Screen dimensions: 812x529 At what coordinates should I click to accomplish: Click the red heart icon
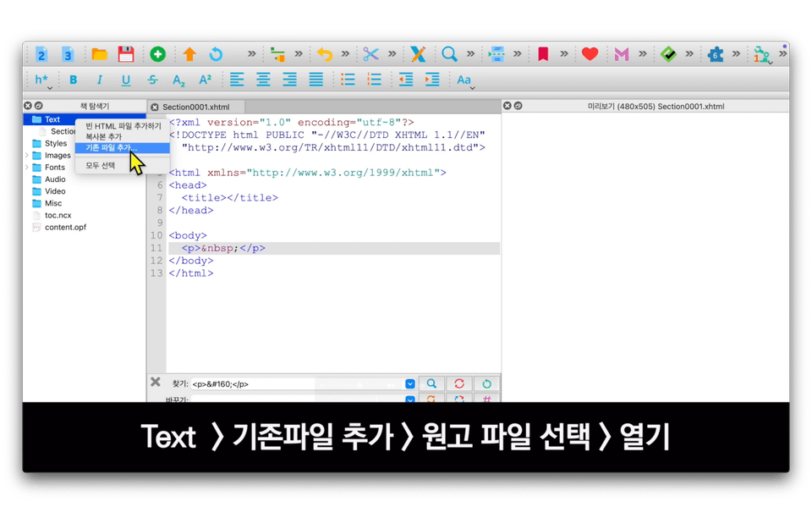[x=590, y=54]
